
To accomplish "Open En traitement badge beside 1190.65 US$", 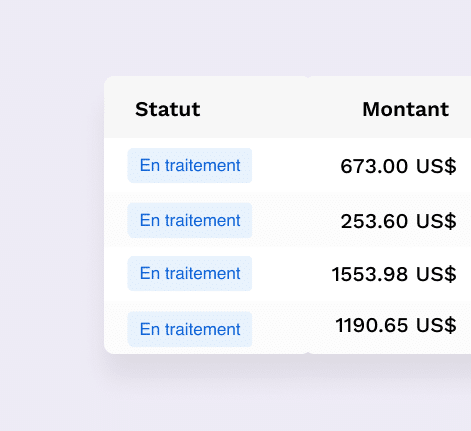I will pos(190,329).
